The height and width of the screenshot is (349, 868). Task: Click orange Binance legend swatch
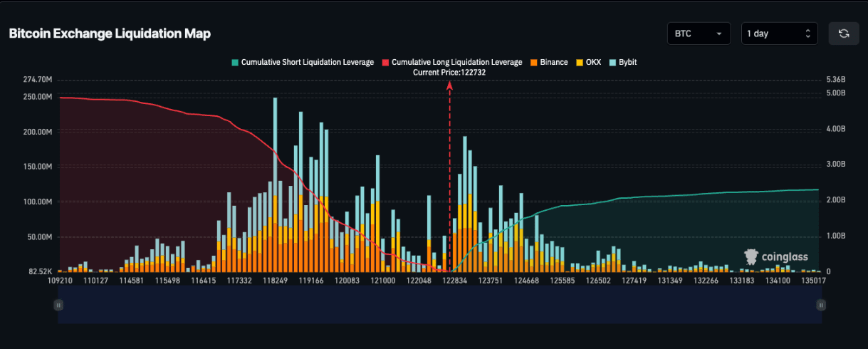(x=534, y=63)
